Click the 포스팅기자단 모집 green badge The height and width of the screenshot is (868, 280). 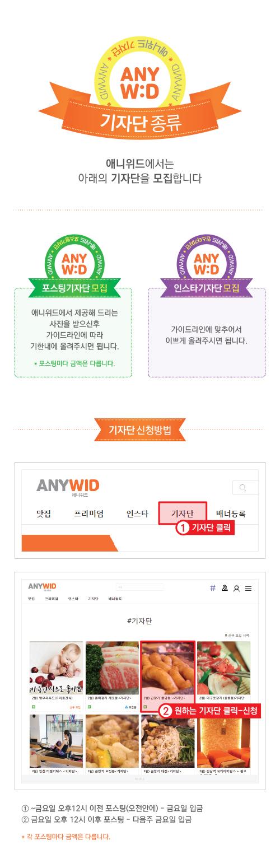tap(75, 288)
